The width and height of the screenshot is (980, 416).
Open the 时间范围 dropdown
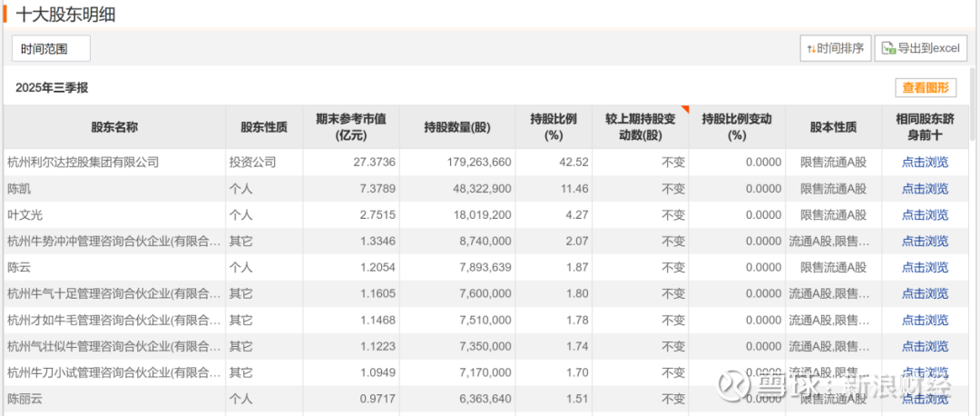51,49
